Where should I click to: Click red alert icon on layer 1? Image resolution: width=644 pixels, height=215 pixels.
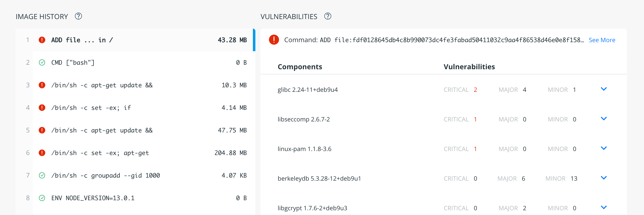(x=42, y=40)
